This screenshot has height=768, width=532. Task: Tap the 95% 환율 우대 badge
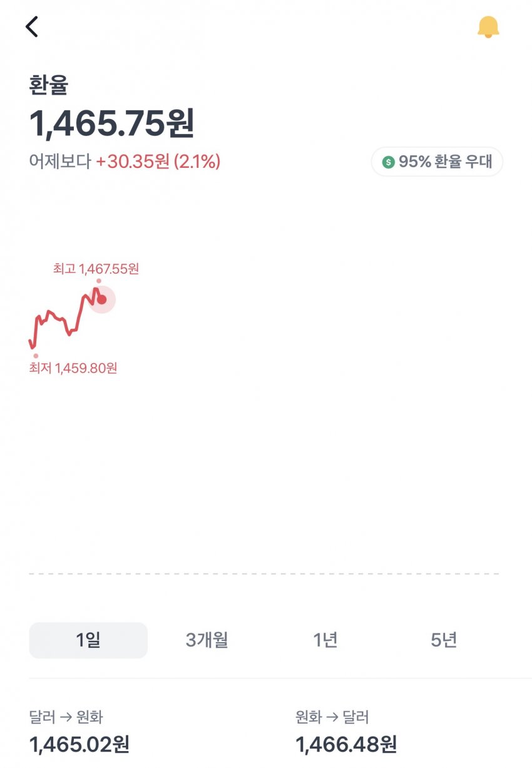tap(437, 162)
